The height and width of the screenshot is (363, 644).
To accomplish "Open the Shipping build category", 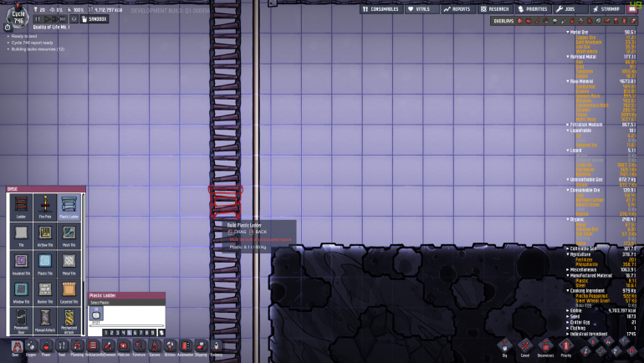I will pos(201,347).
